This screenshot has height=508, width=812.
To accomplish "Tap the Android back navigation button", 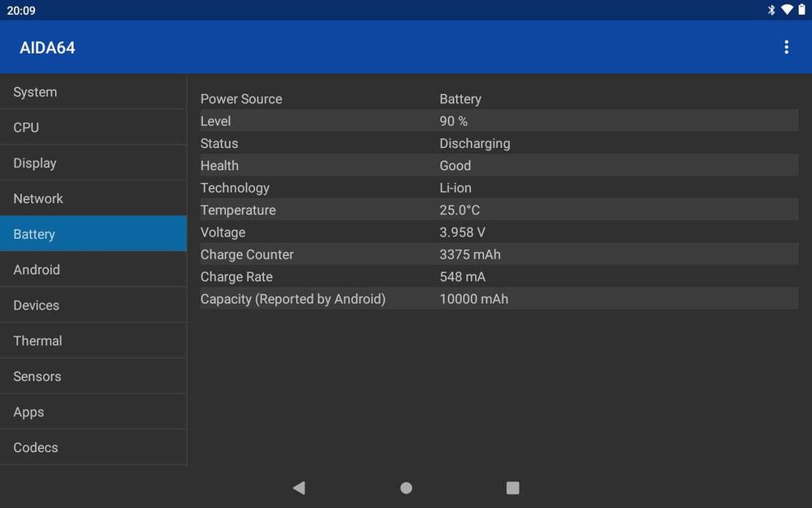I will (300, 488).
